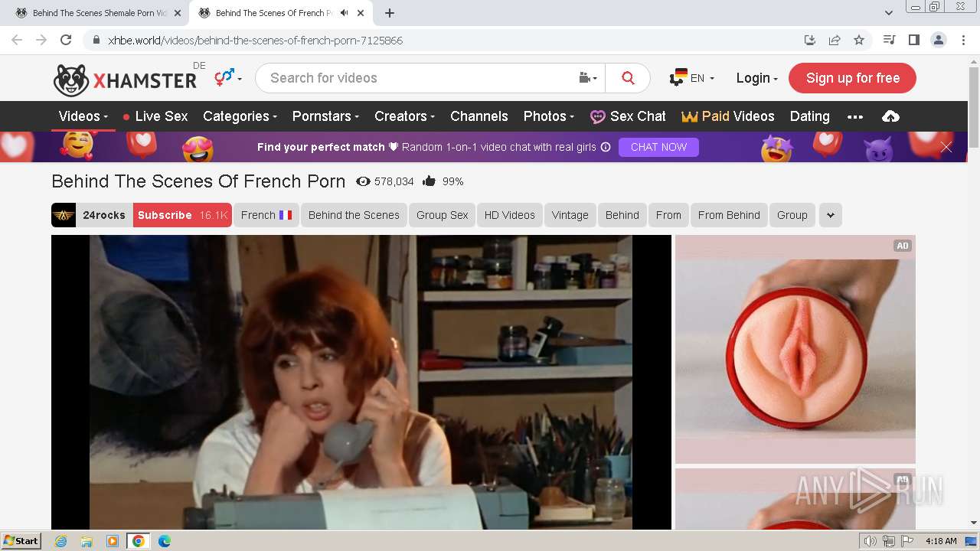The height and width of the screenshot is (551, 980).
Task: Select the Group Sex tag
Action: click(x=442, y=215)
